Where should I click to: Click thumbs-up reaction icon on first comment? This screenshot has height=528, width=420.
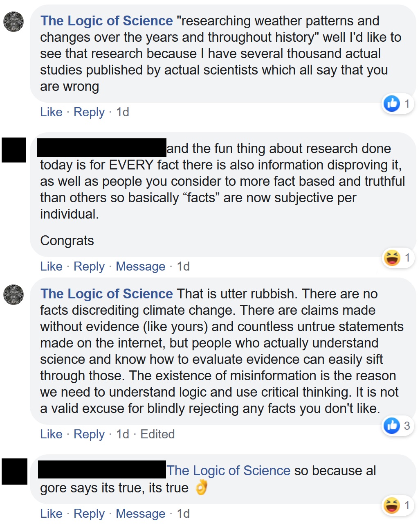(x=391, y=104)
